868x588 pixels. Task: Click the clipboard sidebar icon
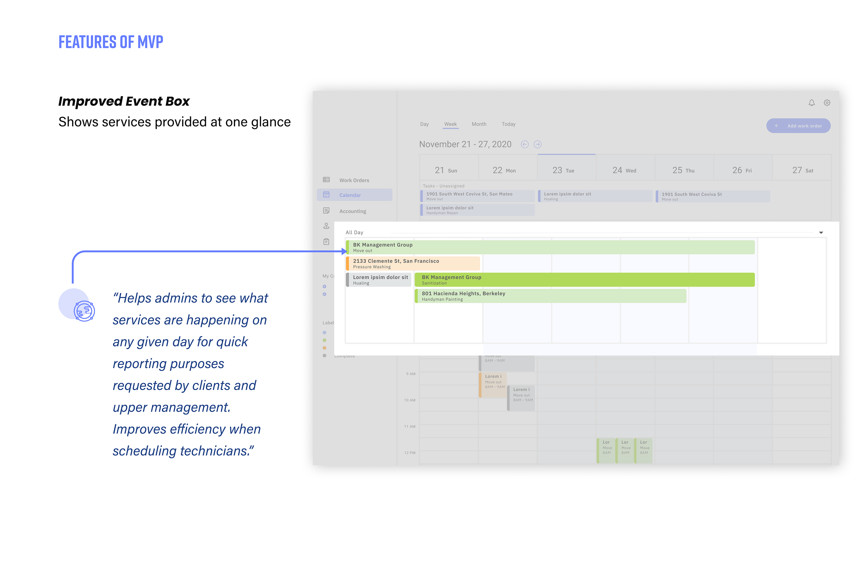click(326, 242)
